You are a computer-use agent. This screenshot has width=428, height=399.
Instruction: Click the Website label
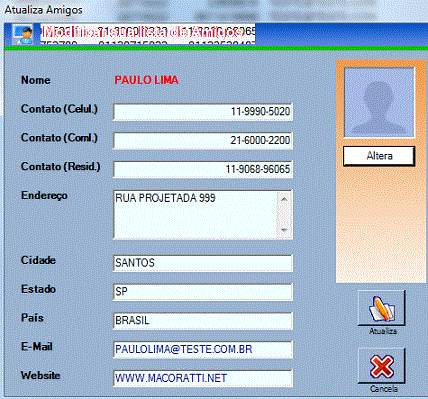(41, 375)
